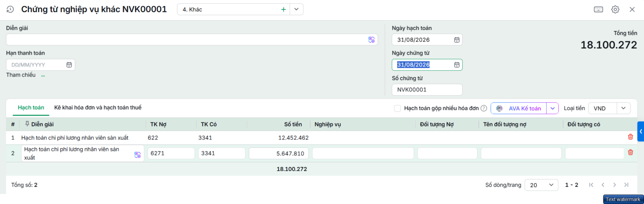Toggle Hạch toán gộp nhiều hóa đơn checkbox
This screenshot has width=644, height=204.
pos(398,108)
